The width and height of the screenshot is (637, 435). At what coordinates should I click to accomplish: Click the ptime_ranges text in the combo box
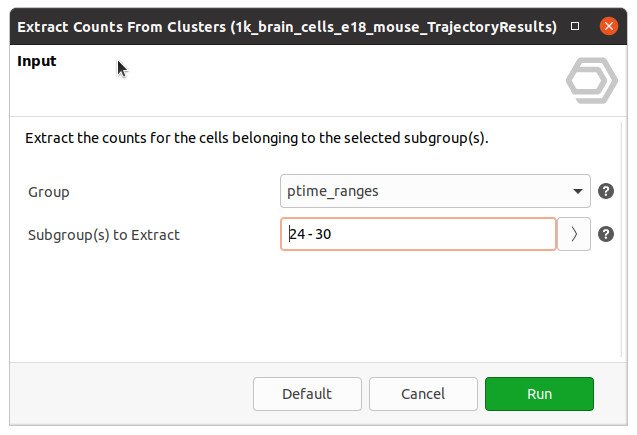[334, 191]
